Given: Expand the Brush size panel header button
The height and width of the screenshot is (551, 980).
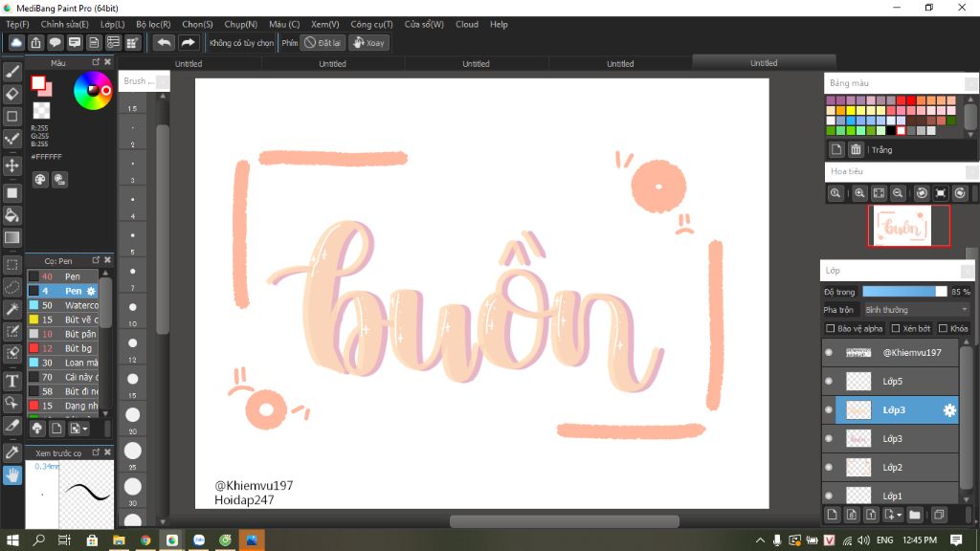Looking at the screenshot, I should 163,81.
